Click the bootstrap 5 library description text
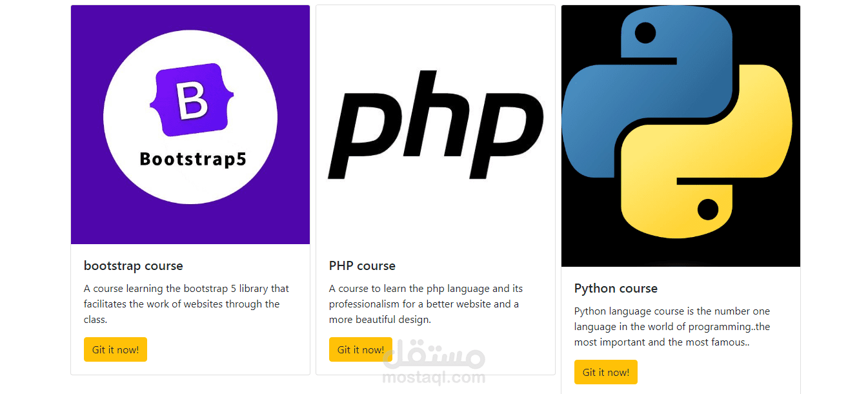This screenshot has width=868, height=394. coord(187,304)
